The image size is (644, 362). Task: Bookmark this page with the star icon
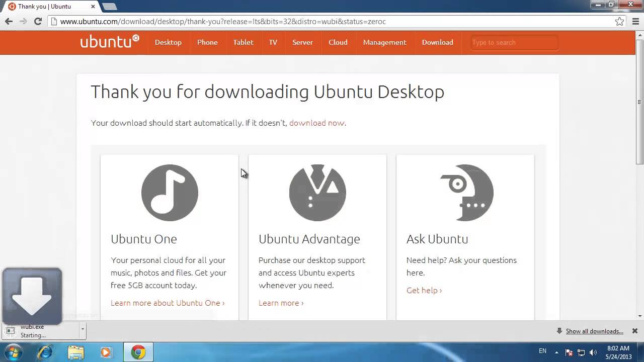coord(620,21)
